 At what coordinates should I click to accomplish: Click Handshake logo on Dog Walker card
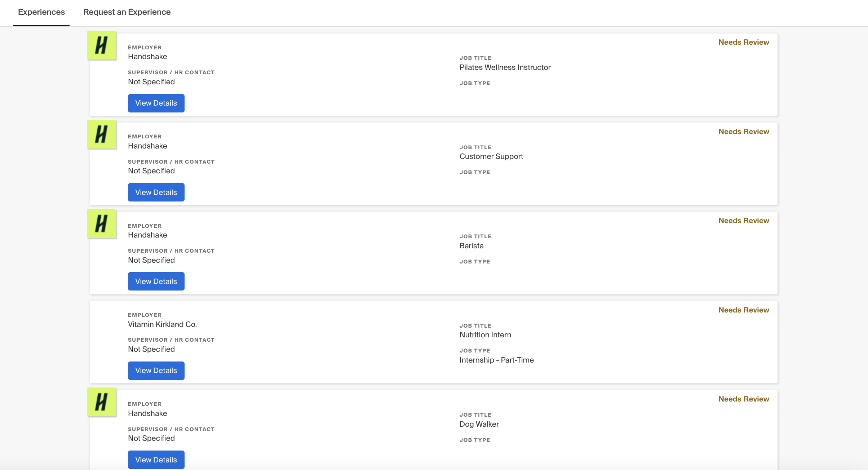[x=102, y=402]
